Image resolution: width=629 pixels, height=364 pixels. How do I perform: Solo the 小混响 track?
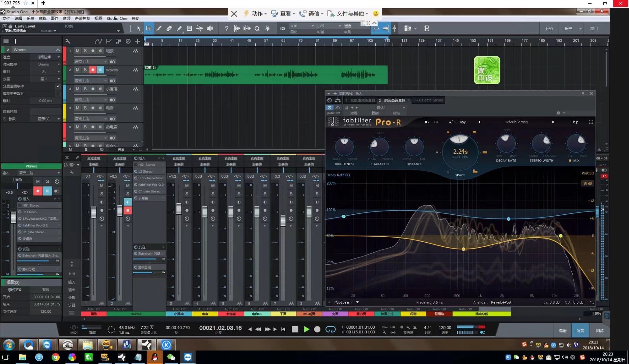[85, 89]
